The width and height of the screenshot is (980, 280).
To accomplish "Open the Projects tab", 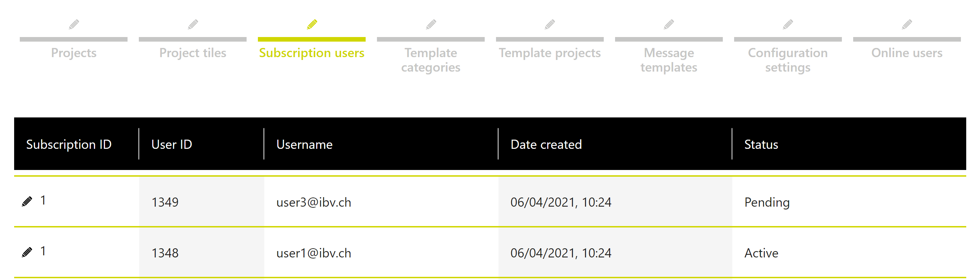I will (74, 53).
